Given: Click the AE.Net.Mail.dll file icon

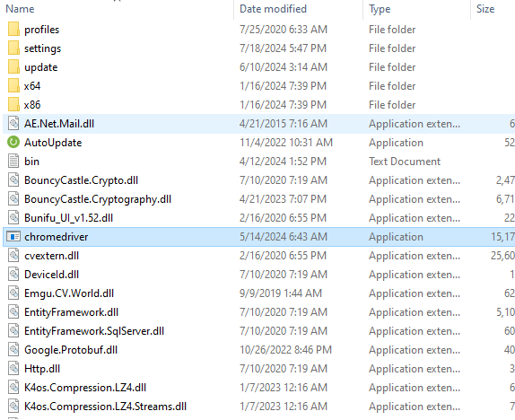Looking at the screenshot, I should pos(13,124).
